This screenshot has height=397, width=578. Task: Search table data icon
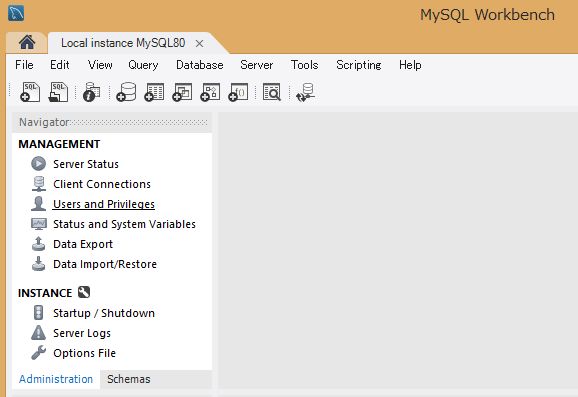click(272, 92)
